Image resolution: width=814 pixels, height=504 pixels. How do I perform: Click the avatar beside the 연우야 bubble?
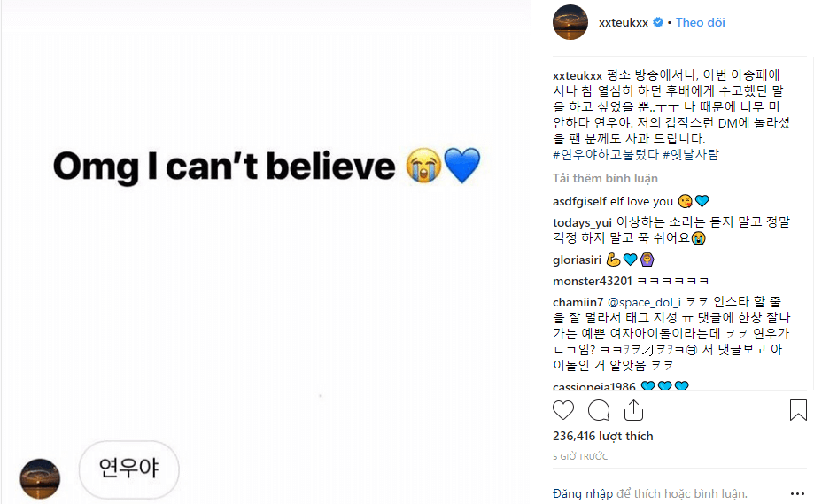[40, 478]
